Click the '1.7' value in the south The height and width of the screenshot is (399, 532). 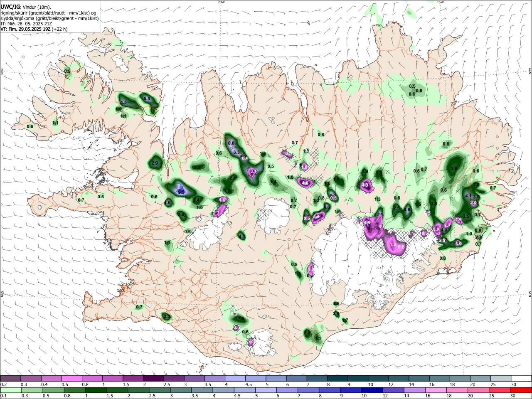pos(345,320)
